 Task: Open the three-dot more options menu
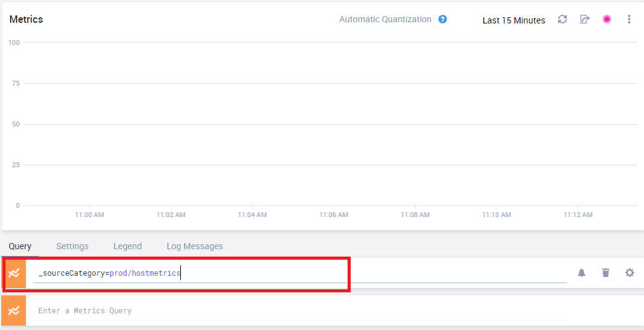tap(629, 19)
